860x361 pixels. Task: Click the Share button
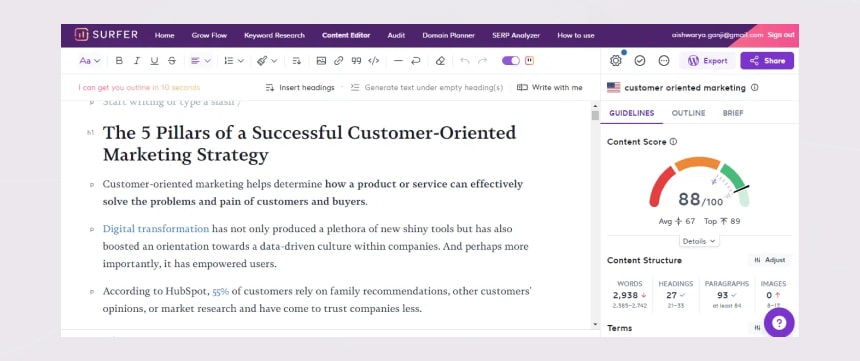coord(767,61)
